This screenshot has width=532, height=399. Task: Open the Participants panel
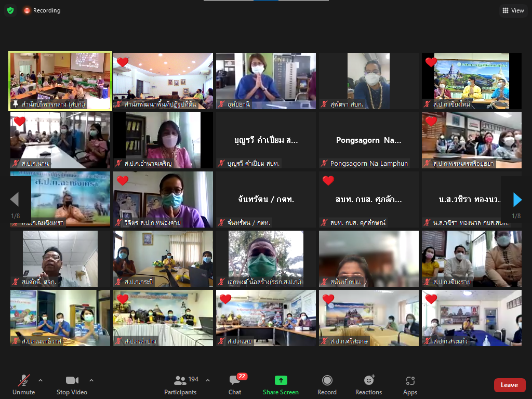(x=180, y=385)
